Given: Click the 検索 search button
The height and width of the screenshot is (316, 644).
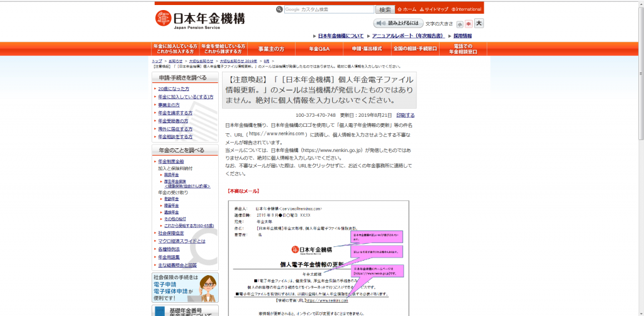Looking at the screenshot, I should [x=386, y=9].
